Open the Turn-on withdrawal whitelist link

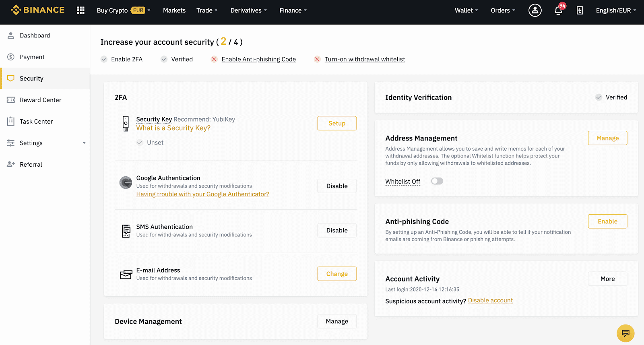click(365, 59)
